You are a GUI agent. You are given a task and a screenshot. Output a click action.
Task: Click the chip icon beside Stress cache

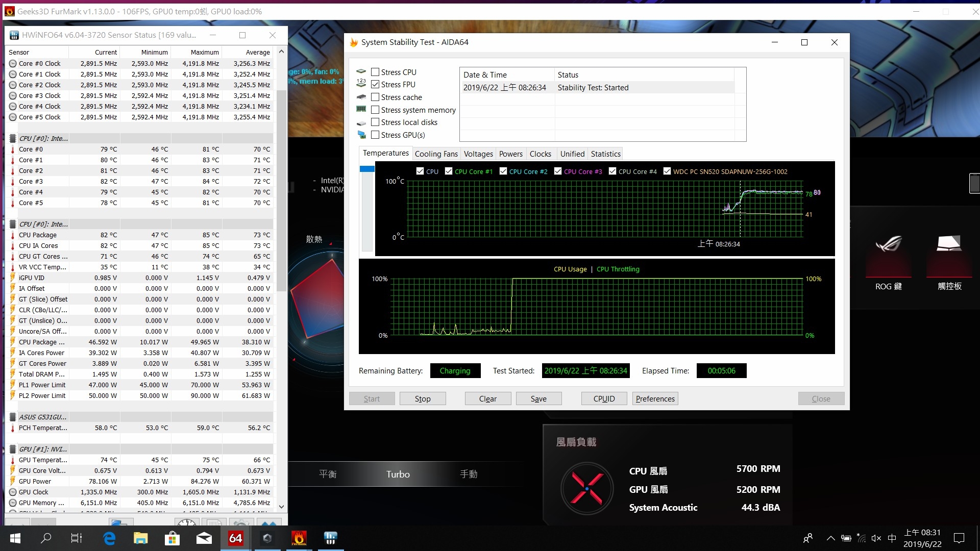(361, 97)
